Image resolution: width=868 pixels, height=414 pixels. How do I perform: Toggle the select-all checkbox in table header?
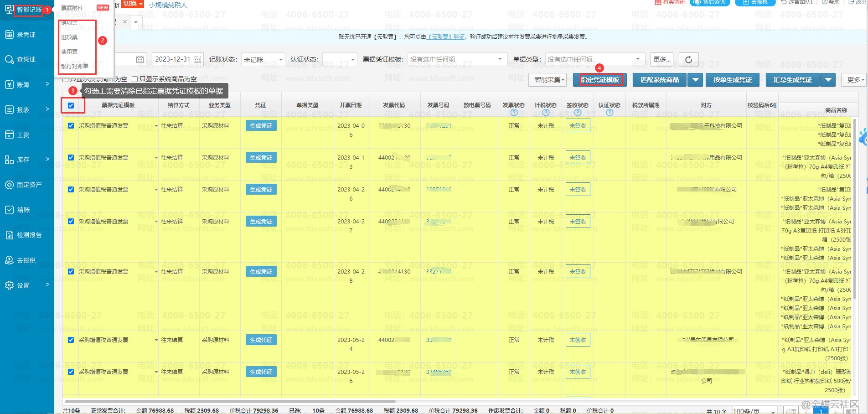71,105
